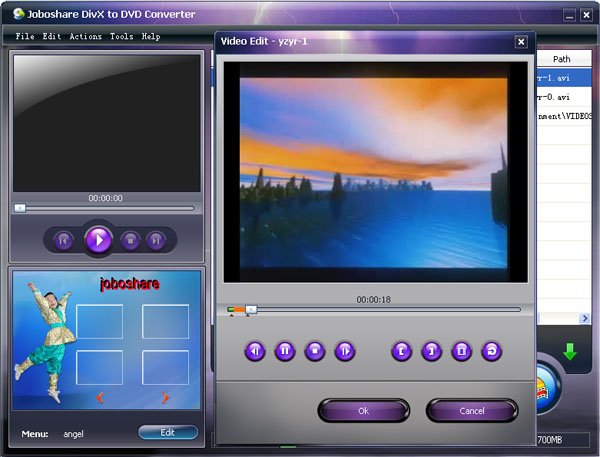Click the main preview seek slider thumb
Image resolution: width=600 pixels, height=457 pixels.
coord(20,208)
